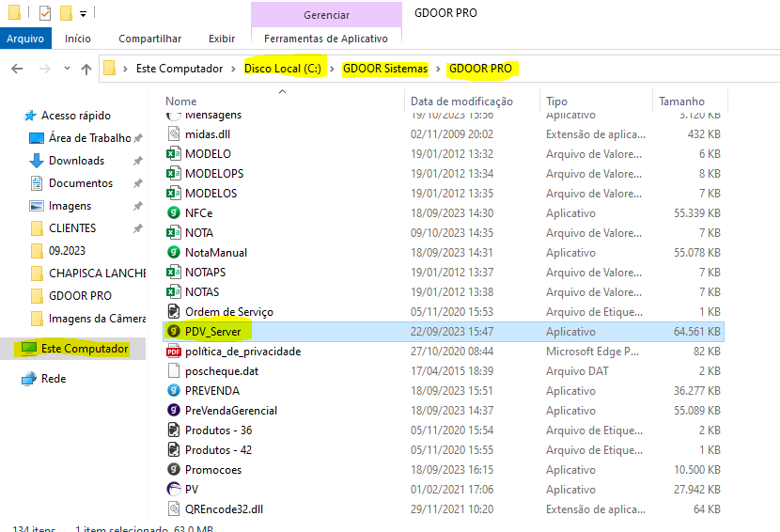
Task: Select the MODELO Excel file icon
Action: point(174,153)
